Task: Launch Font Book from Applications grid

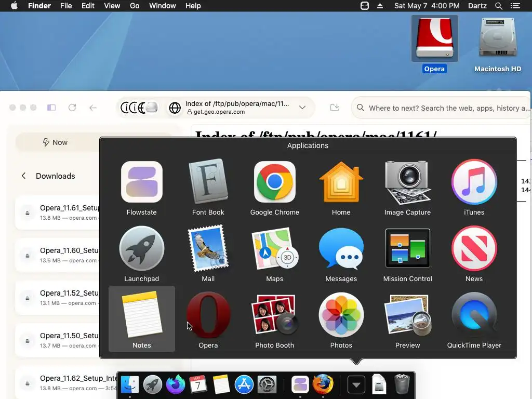Action: tap(208, 181)
